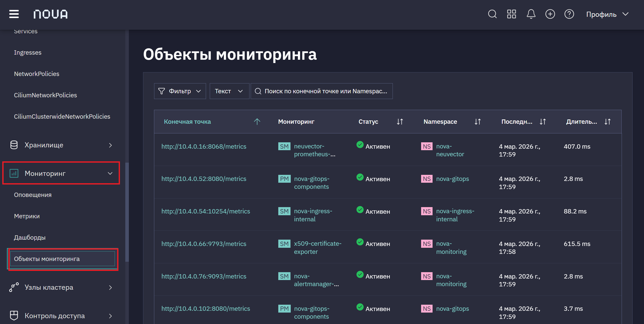Open the Текст search type dropdown
The width and height of the screenshot is (644, 324).
point(229,91)
